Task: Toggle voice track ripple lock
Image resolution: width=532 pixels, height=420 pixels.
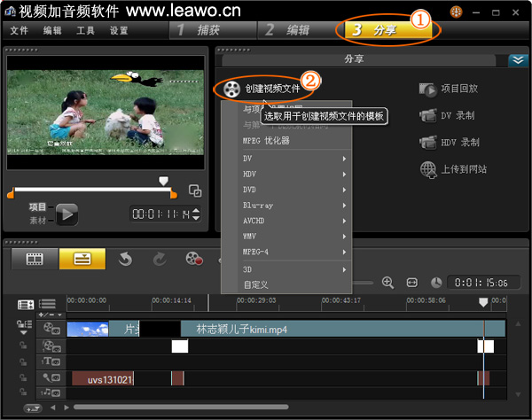Action: click(23, 377)
